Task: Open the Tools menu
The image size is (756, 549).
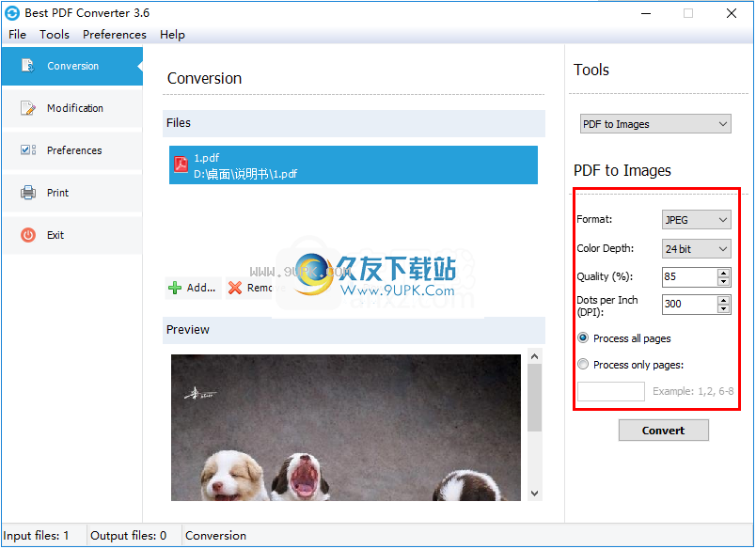Action: pos(55,35)
